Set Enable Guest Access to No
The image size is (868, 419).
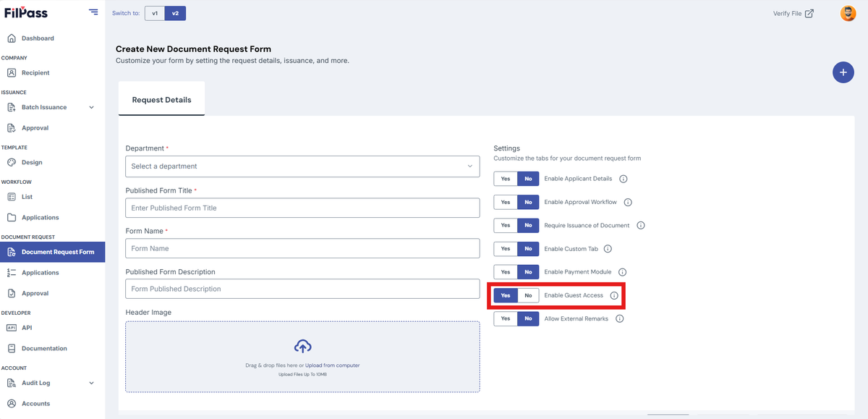[528, 295]
